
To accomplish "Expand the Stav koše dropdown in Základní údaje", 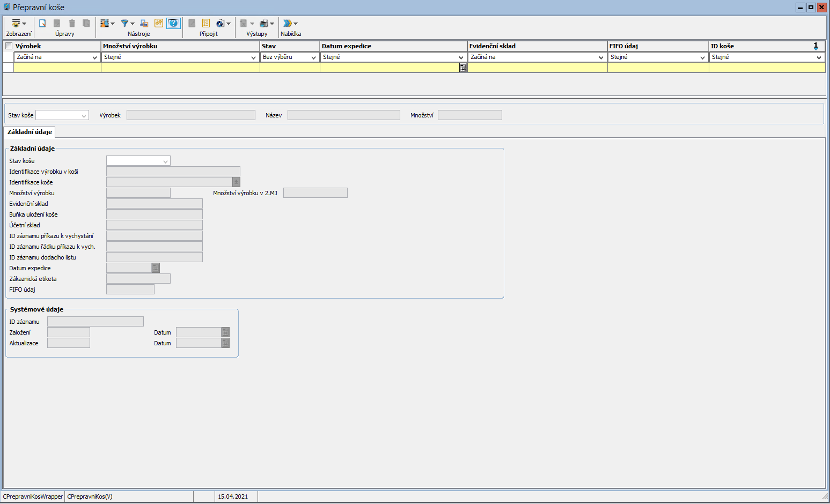I will click(x=165, y=161).
